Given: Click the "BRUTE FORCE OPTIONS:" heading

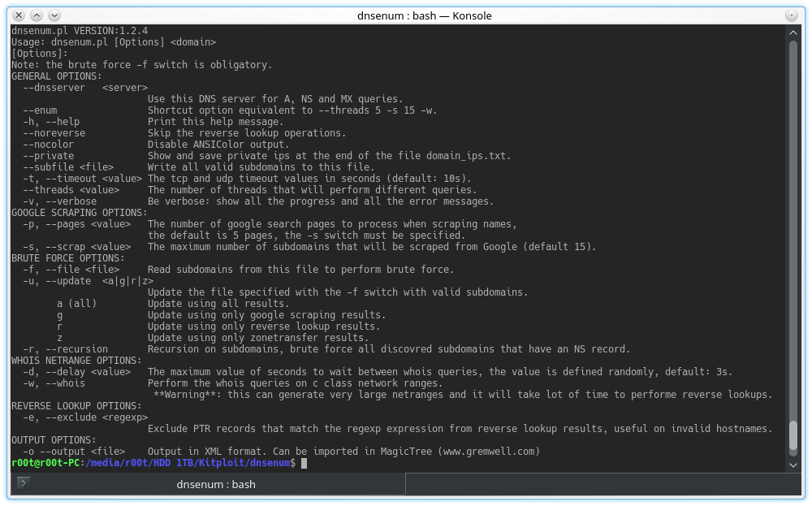Looking at the screenshot, I should pyautogui.click(x=68, y=258).
